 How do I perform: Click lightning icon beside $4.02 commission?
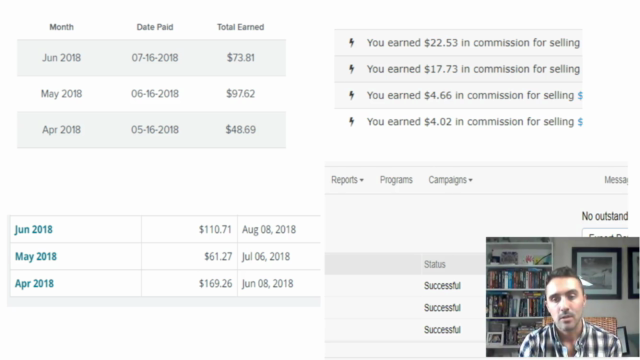click(351, 122)
